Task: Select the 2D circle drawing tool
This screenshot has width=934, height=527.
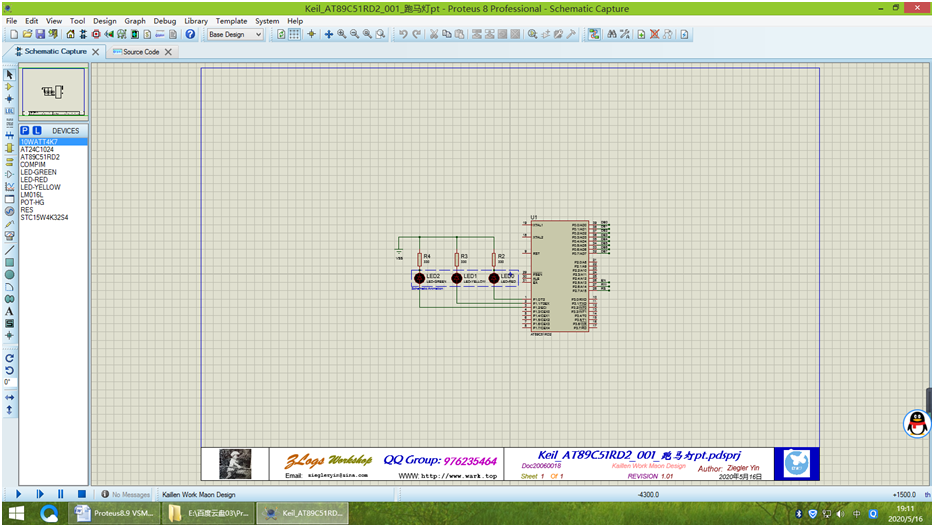Action: 10,275
